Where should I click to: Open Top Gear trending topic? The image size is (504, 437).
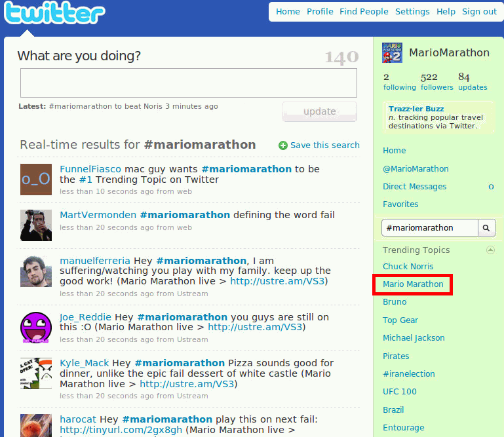pyautogui.click(x=400, y=320)
